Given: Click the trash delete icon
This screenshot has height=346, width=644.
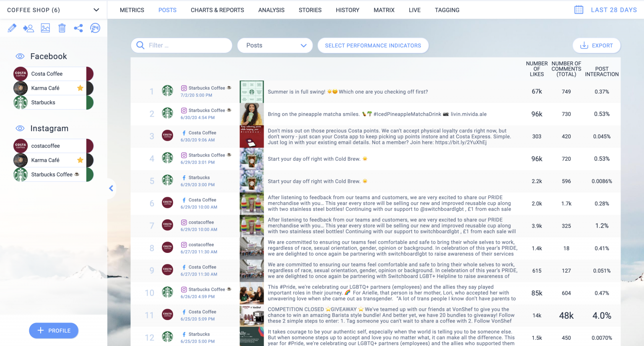Looking at the screenshot, I should (x=62, y=28).
